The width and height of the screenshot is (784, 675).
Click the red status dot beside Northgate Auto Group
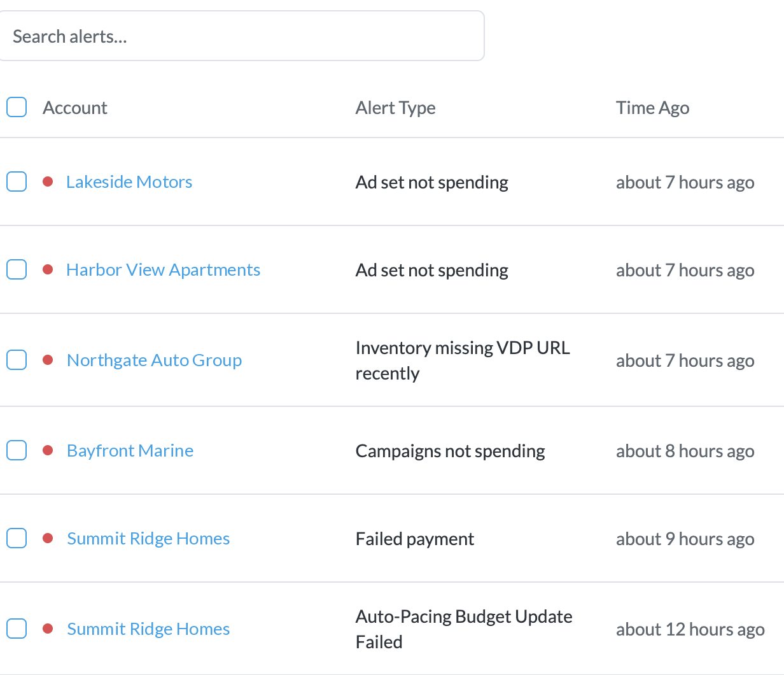47,360
